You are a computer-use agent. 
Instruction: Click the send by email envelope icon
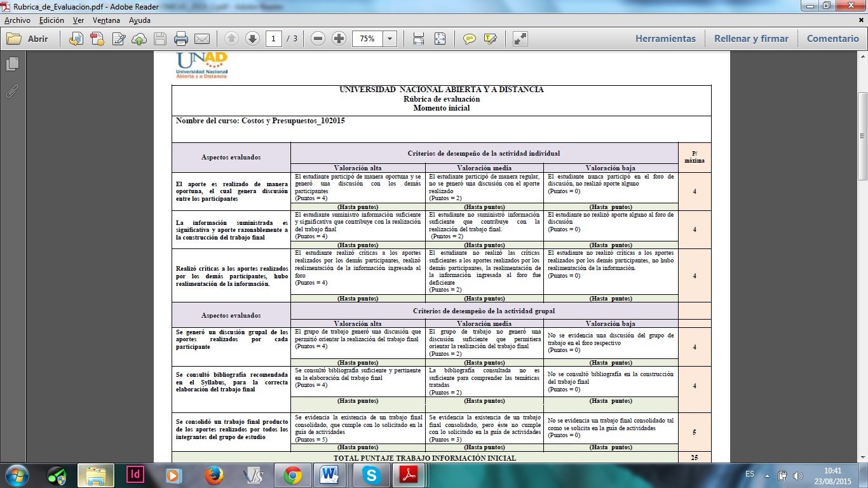coord(202,39)
